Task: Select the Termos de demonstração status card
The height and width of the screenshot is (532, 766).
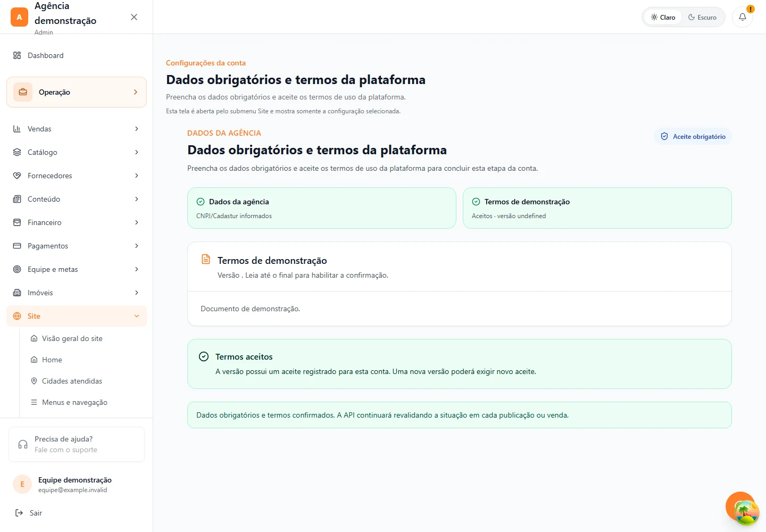Action: tap(597, 208)
